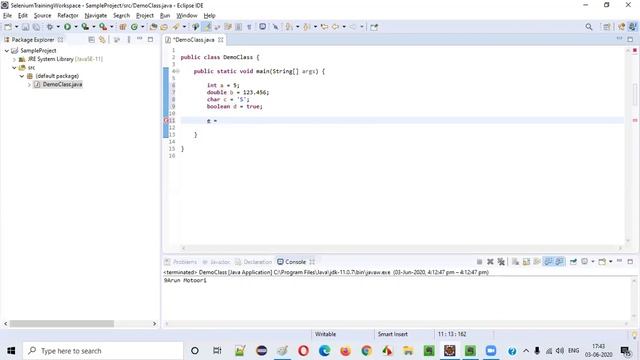Click Remove All Terminated Launches icon
The image size is (640, 360).
pos(501,262)
